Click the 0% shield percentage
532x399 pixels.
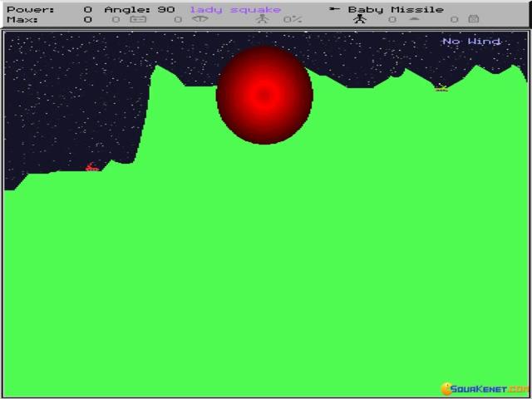(293, 19)
